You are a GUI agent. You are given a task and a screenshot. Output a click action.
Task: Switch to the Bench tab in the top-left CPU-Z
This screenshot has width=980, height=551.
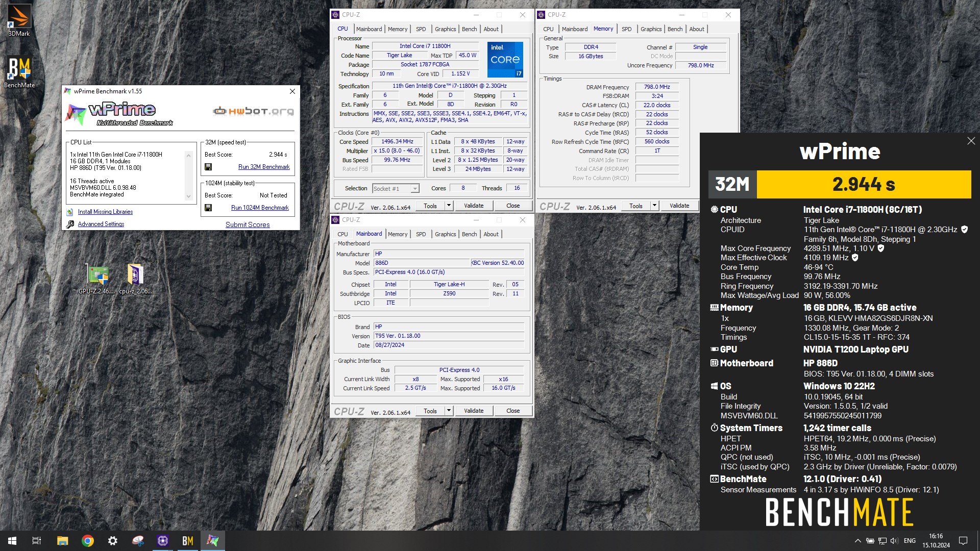(469, 29)
